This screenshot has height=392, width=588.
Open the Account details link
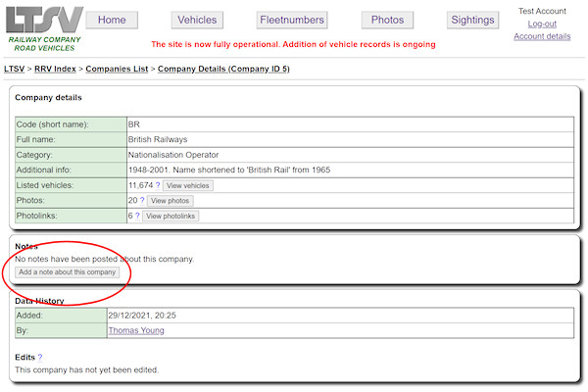coord(542,36)
